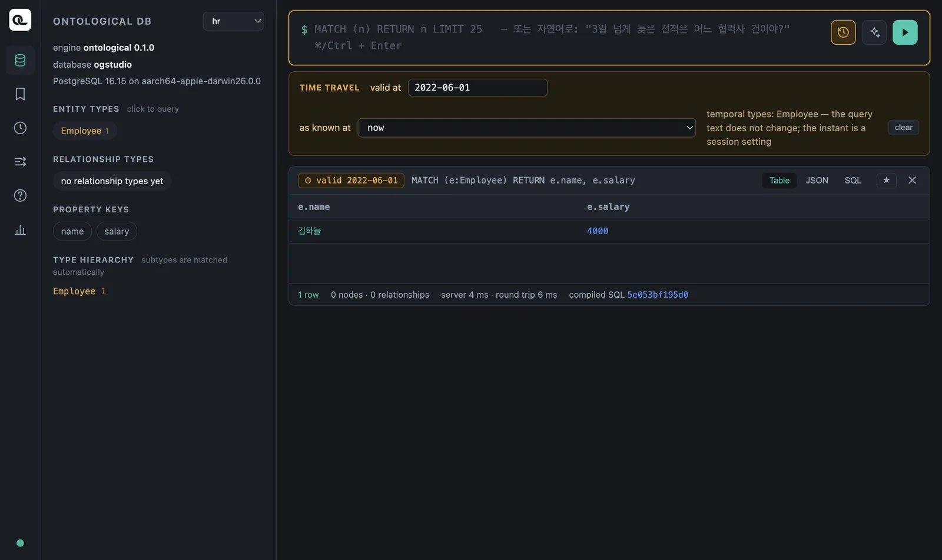Star the query result
Image resolution: width=942 pixels, height=560 pixels.
pos(886,180)
